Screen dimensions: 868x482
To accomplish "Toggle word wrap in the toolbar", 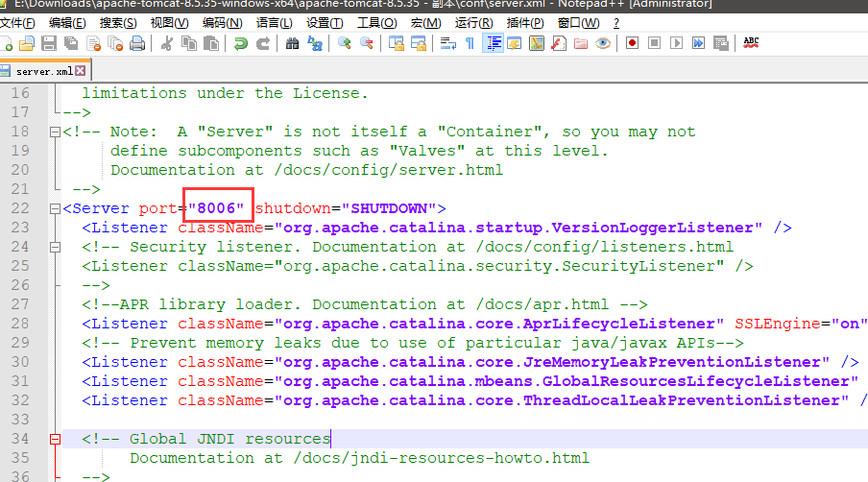I will click(447, 43).
